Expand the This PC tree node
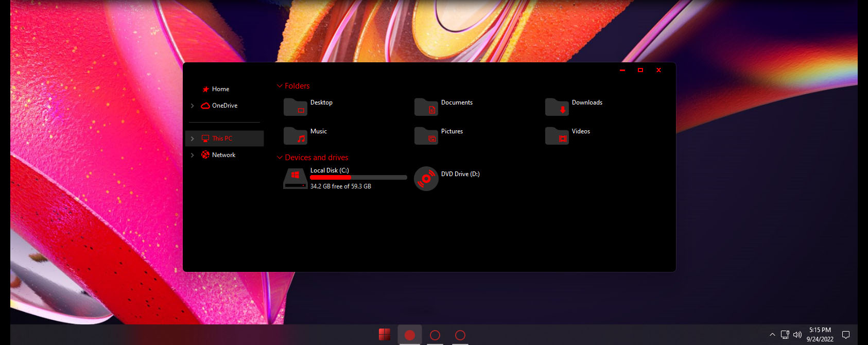The width and height of the screenshot is (868, 345). click(193, 139)
